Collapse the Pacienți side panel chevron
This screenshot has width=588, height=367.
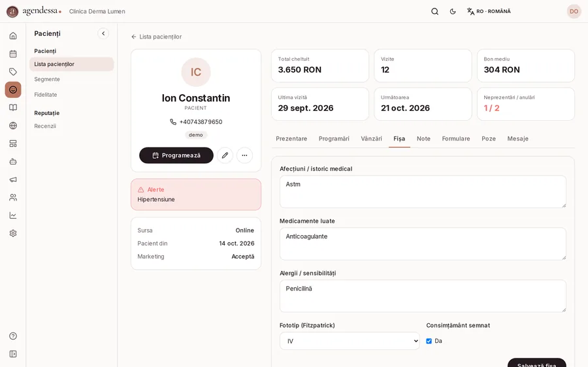tap(103, 33)
